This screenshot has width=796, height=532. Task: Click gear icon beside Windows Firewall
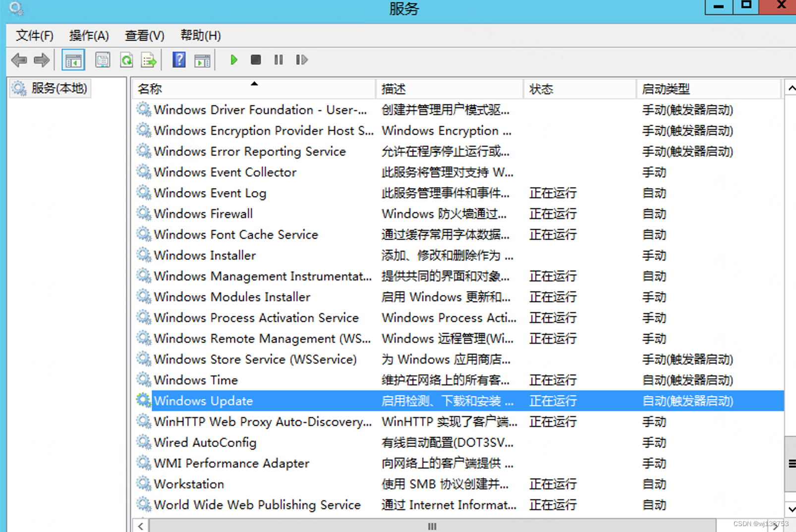click(x=144, y=213)
